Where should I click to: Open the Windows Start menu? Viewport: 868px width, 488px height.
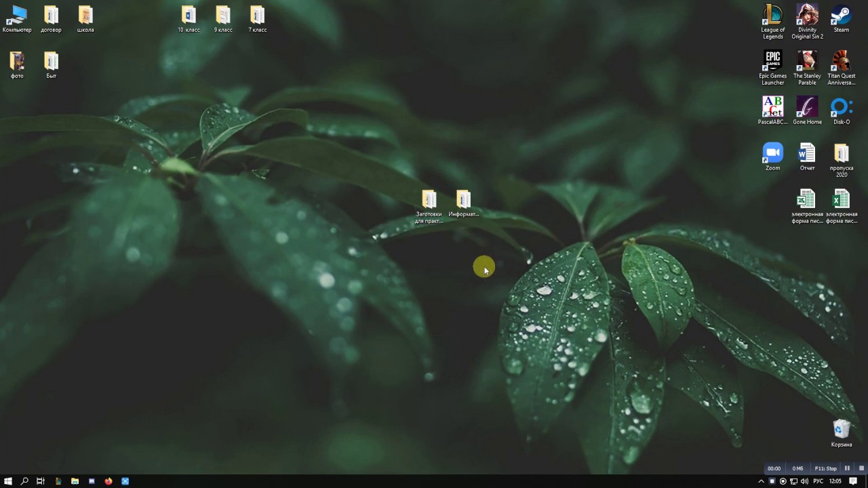(8, 481)
